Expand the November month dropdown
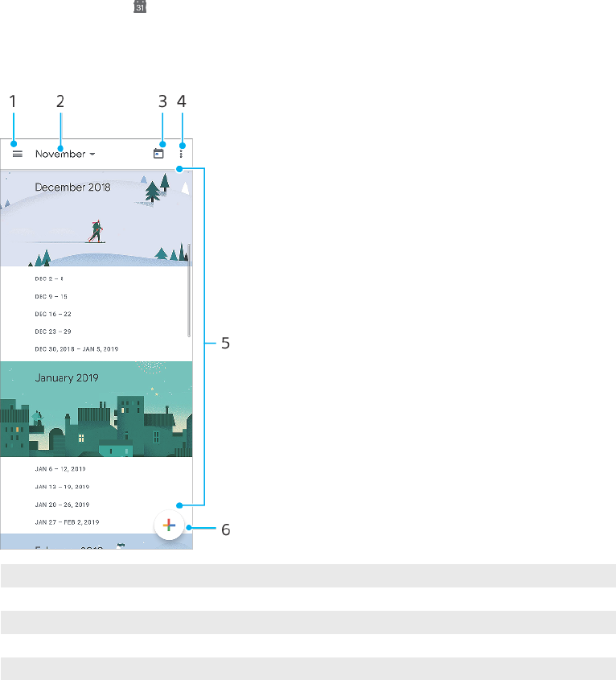 [x=65, y=154]
